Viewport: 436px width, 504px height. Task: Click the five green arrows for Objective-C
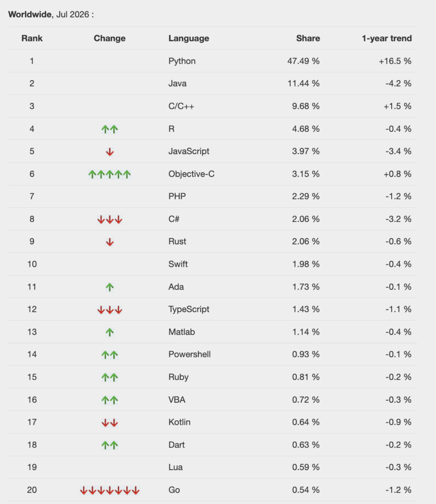click(109, 174)
